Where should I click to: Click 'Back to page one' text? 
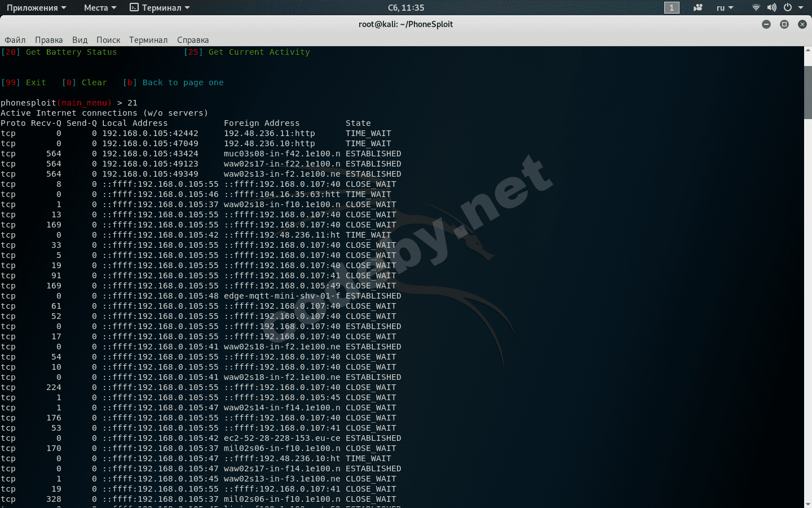coord(183,82)
